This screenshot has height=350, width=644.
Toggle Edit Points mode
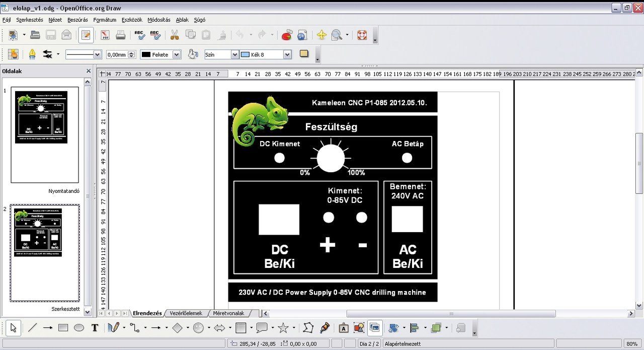point(308,328)
